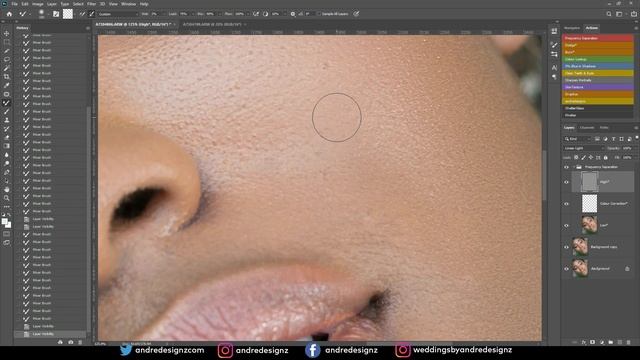Screen dimensions: 640x360
Task: Create new group folder icon
Action: tap(611, 342)
